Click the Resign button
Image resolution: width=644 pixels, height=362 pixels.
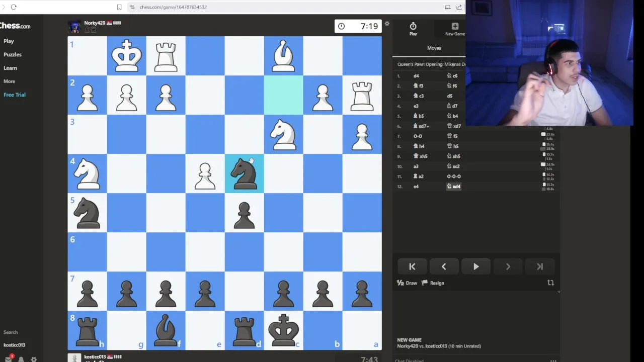click(433, 283)
